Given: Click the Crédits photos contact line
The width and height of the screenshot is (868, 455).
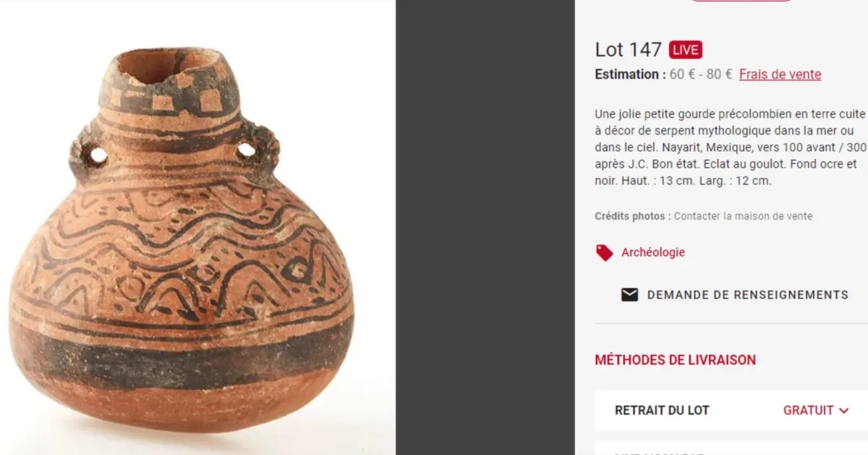Looking at the screenshot, I should tap(703, 216).
